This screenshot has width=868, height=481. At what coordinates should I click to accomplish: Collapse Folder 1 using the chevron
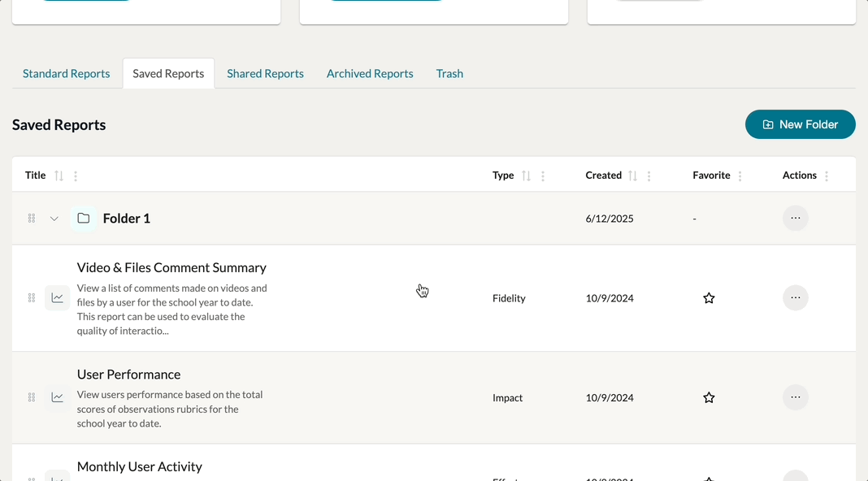pos(54,219)
